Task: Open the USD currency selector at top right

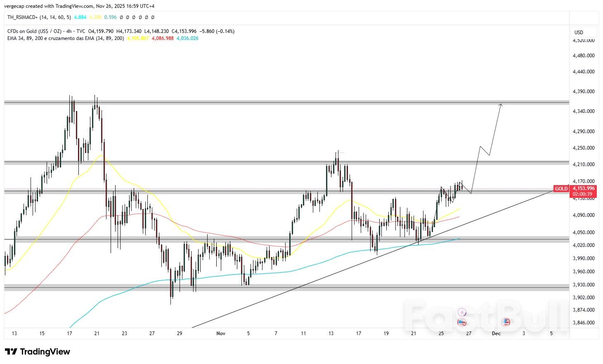Action: click(579, 31)
